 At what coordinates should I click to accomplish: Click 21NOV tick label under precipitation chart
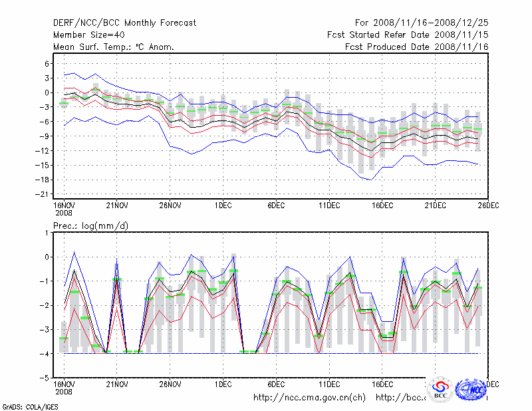[x=117, y=384]
